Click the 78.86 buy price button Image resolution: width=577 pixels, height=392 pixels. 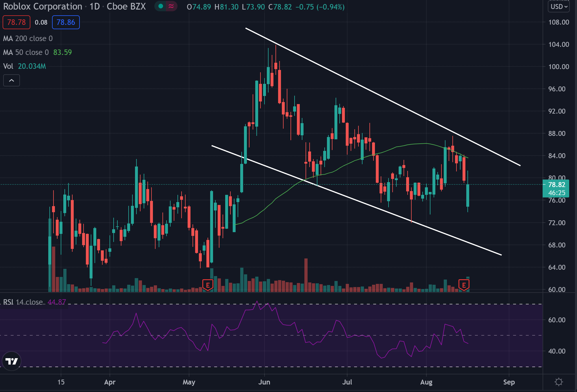(x=66, y=22)
